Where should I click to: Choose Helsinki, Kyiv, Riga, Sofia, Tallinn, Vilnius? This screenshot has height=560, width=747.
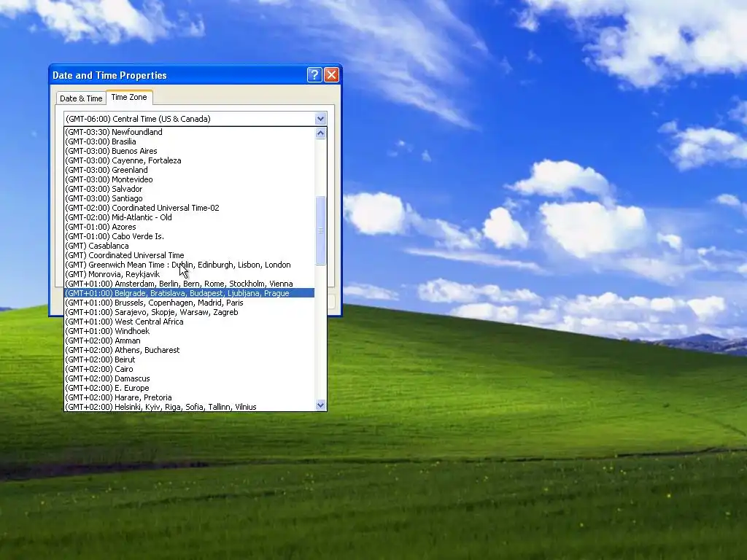(x=189, y=407)
